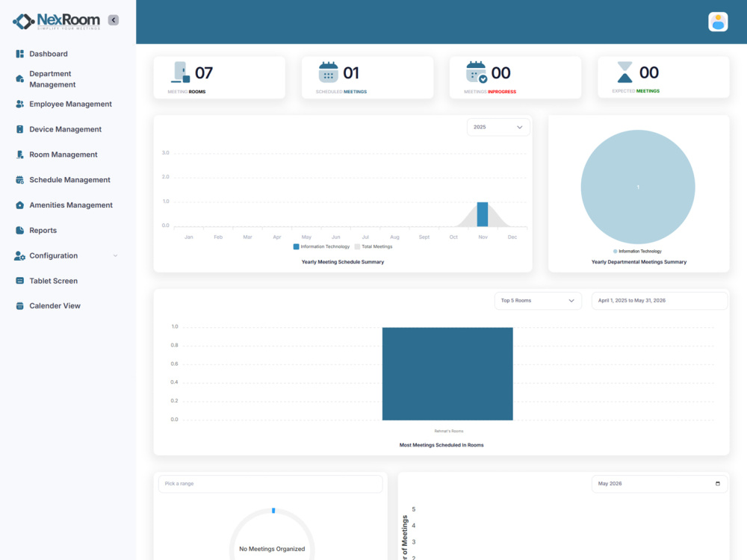Click the Information Technology pie slice

(x=638, y=187)
